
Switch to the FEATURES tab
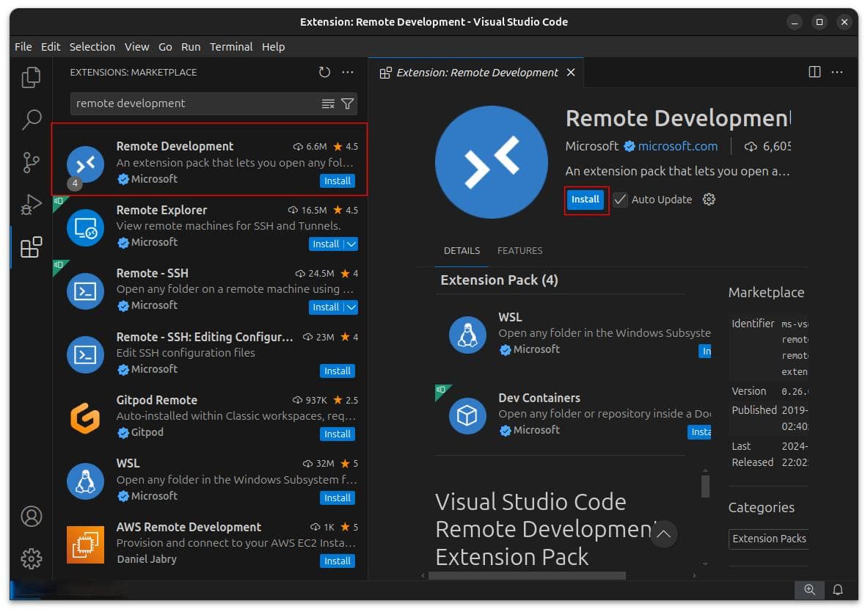519,251
